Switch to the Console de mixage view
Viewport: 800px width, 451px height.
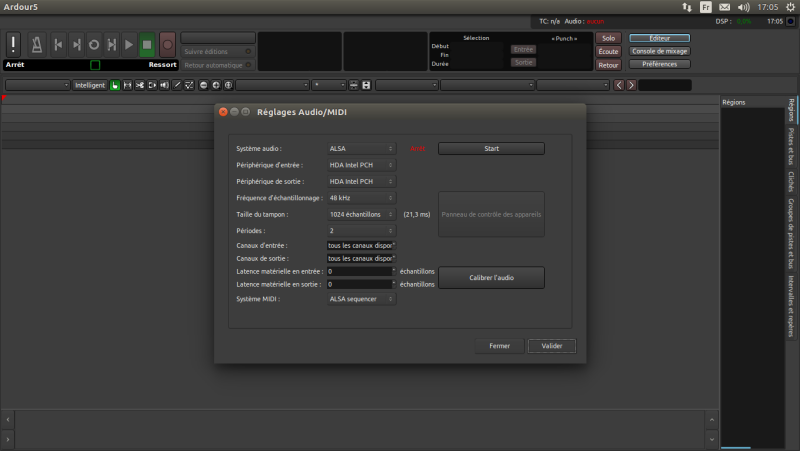660,51
